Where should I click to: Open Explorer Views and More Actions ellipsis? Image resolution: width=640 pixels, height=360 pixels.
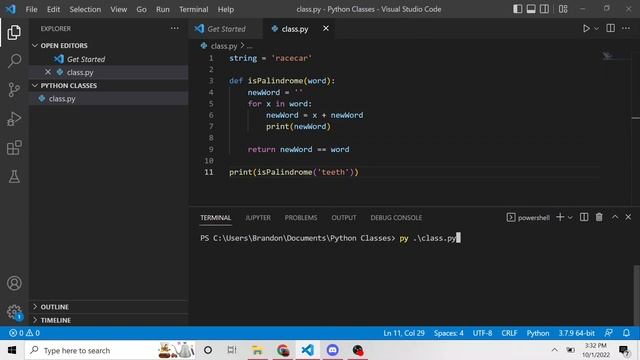tap(175, 28)
